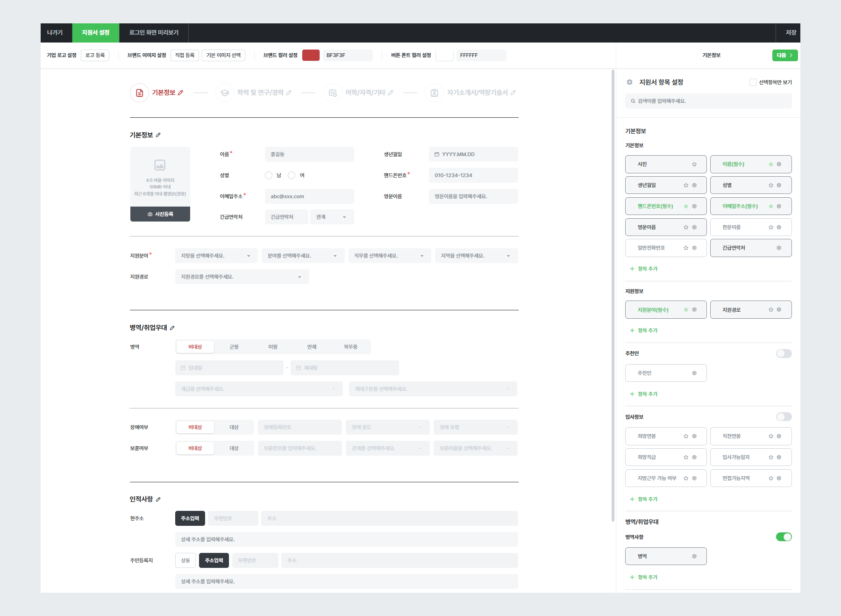
Task: Open the 장애 정도 dropdown
Action: (x=388, y=427)
